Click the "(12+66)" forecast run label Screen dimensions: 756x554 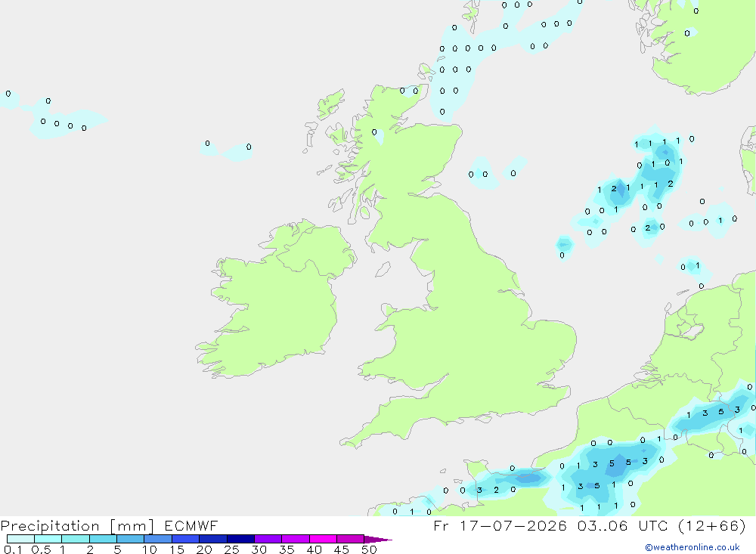click(x=712, y=526)
